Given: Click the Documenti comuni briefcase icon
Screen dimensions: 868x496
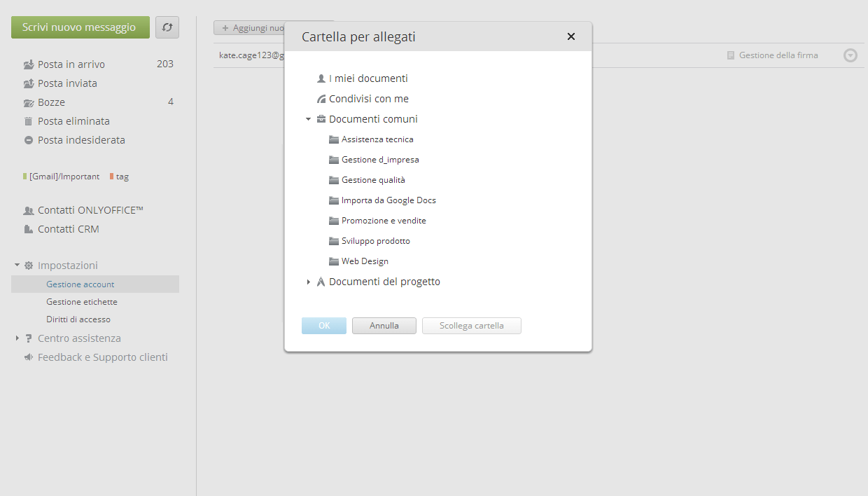Looking at the screenshot, I should coord(321,119).
